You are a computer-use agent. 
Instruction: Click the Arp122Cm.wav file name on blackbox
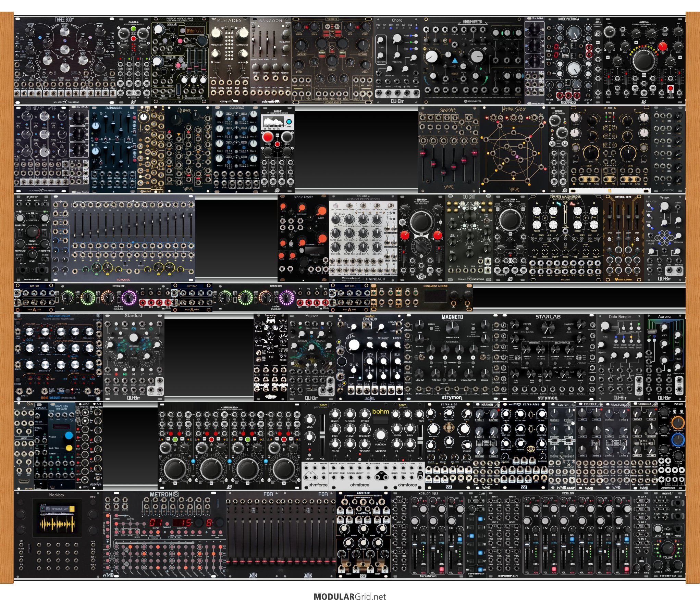pos(61,509)
